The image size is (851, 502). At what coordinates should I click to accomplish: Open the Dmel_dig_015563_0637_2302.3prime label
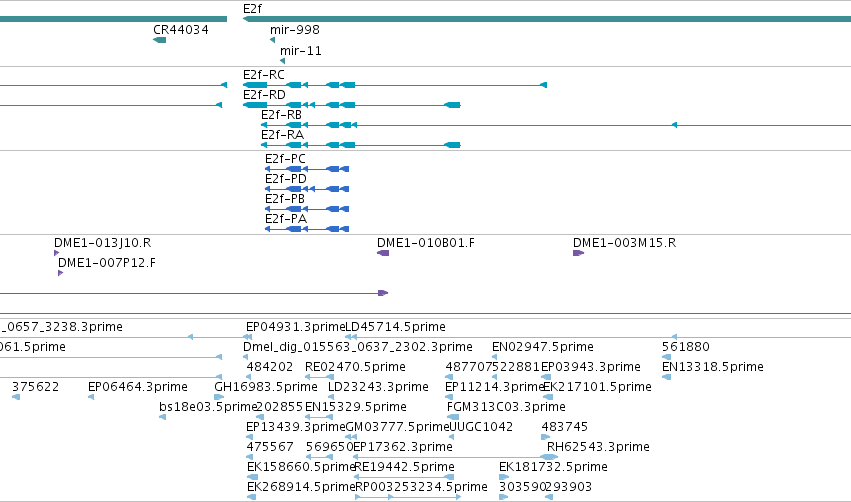click(x=358, y=347)
